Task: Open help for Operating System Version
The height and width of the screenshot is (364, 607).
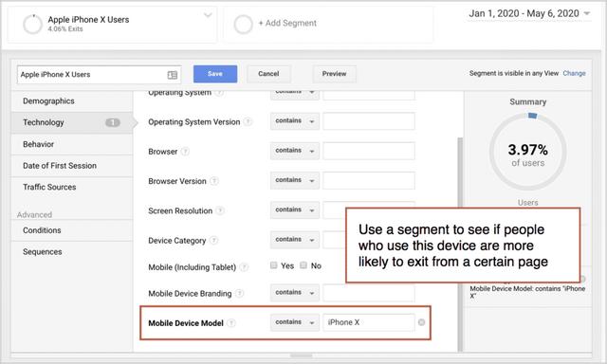Action: point(248,122)
